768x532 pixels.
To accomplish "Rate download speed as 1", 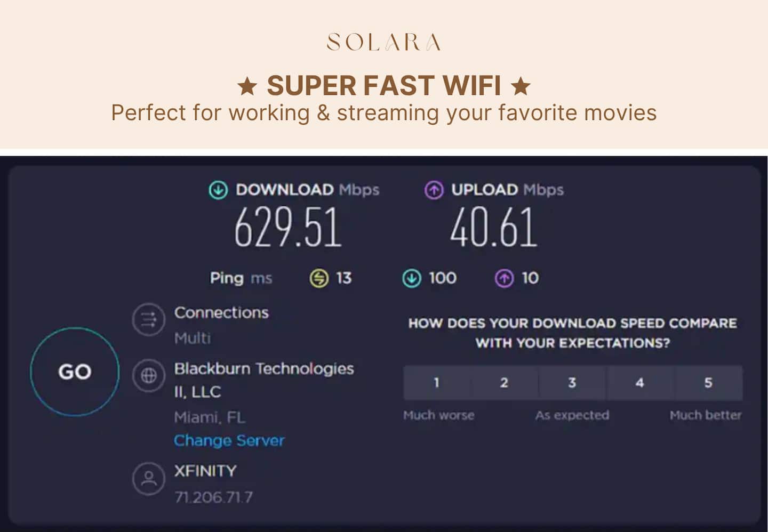I will point(437,383).
